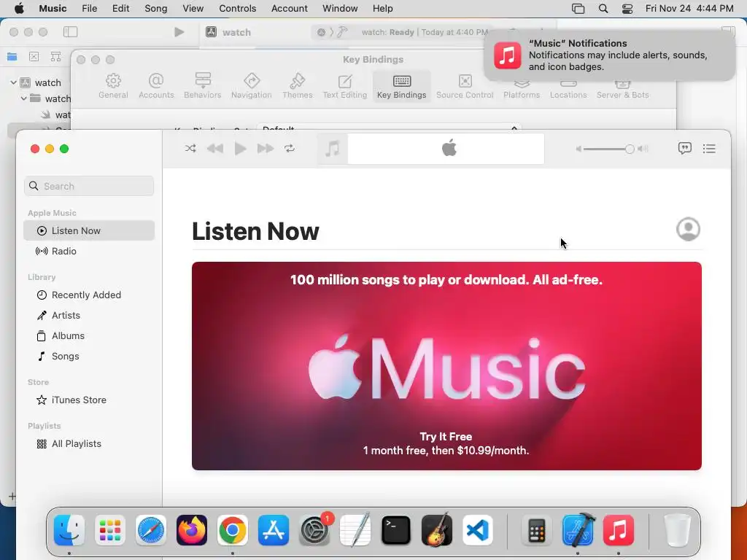Open Calculator from the Dock

536,530
